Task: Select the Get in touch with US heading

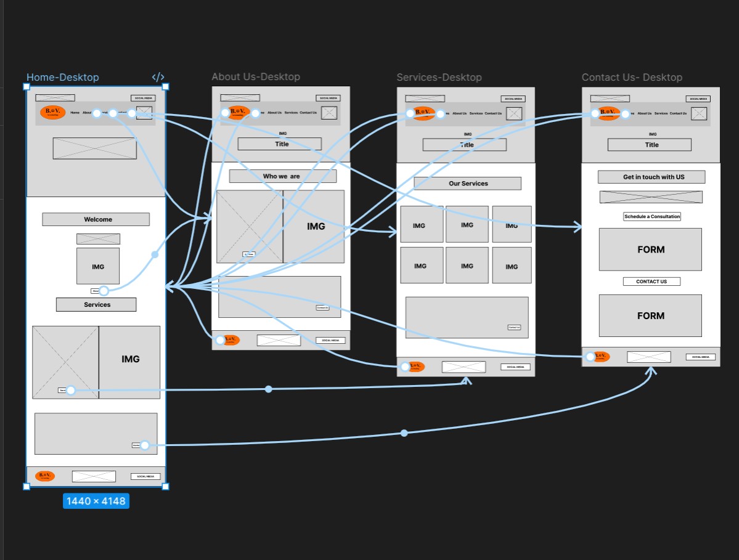Action: pyautogui.click(x=651, y=177)
